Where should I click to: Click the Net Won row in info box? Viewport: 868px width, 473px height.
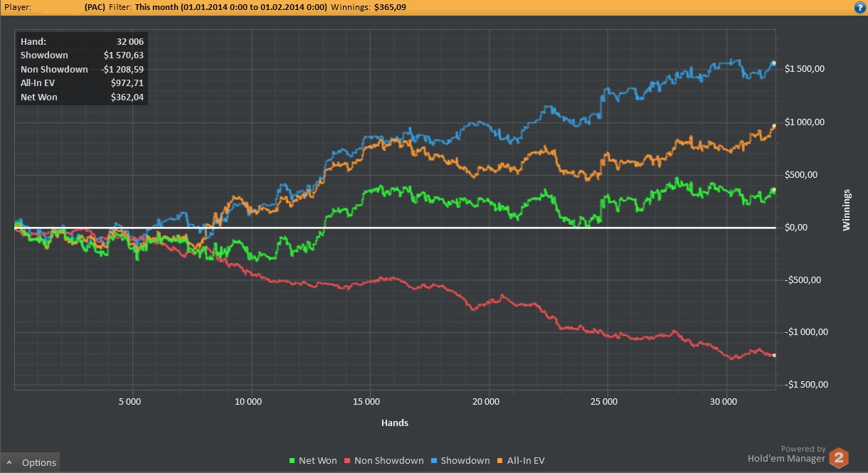point(82,97)
